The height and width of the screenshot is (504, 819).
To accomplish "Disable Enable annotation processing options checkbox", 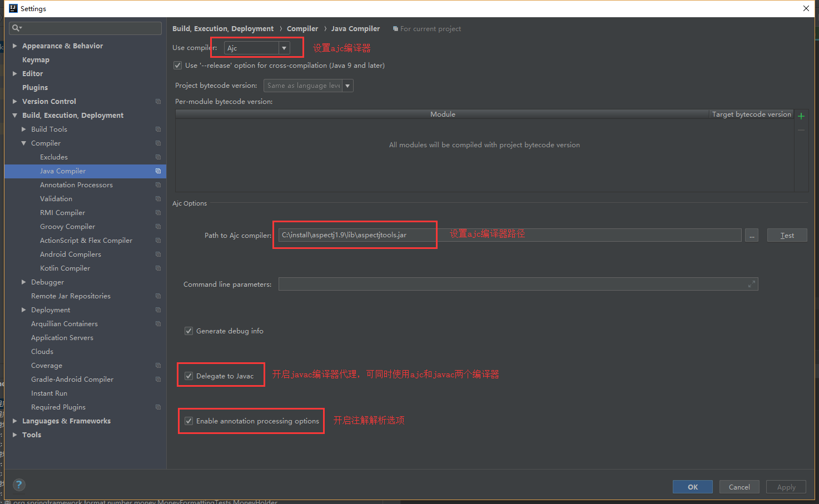I will [x=189, y=421].
